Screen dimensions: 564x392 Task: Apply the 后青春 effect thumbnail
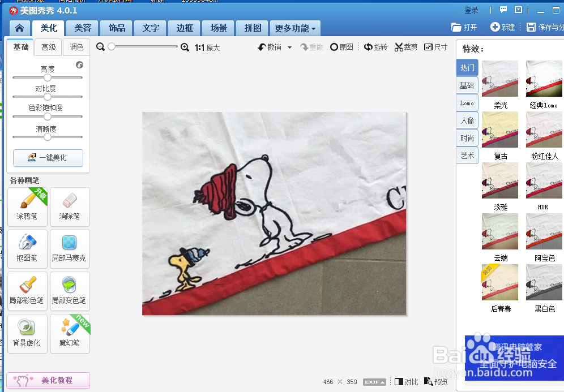[x=500, y=282]
